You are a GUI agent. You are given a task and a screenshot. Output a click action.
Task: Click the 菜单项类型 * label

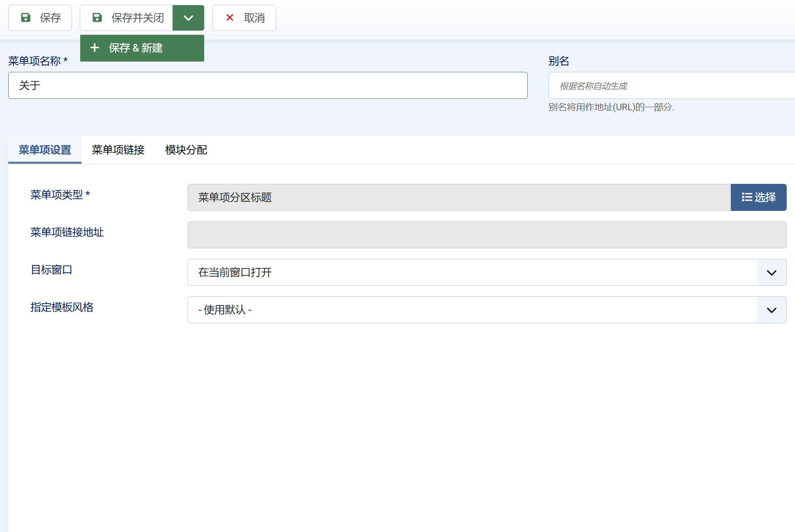point(60,195)
